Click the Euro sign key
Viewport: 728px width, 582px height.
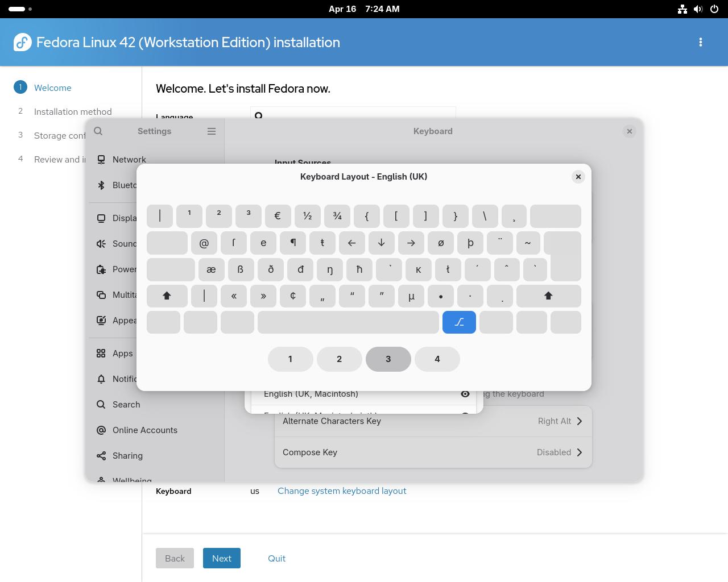coord(278,216)
